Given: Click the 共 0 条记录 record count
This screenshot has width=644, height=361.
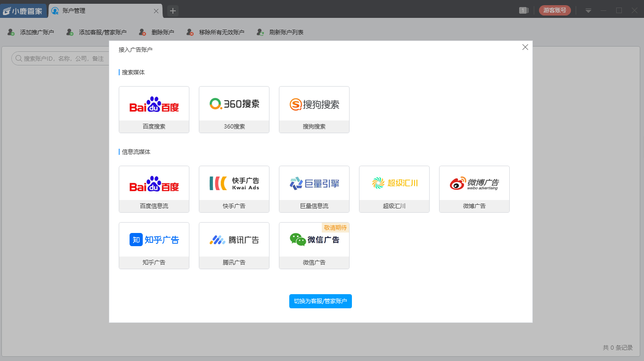Looking at the screenshot, I should 618,348.
